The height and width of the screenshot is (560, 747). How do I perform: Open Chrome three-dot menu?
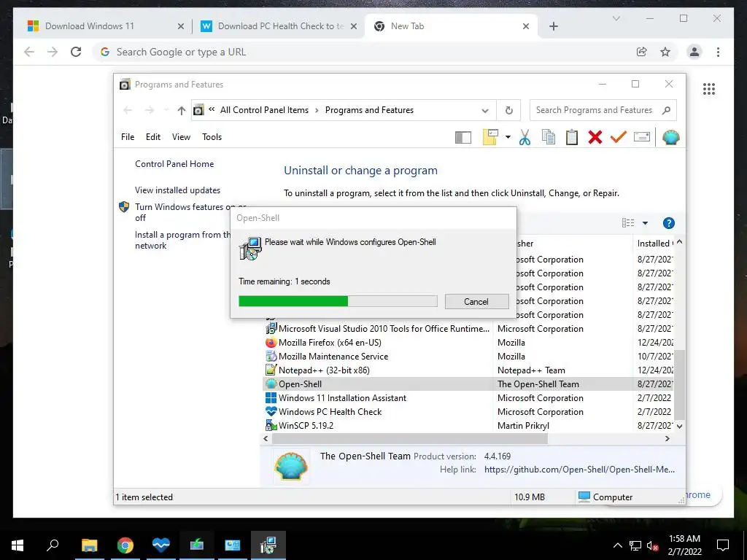pos(718,52)
